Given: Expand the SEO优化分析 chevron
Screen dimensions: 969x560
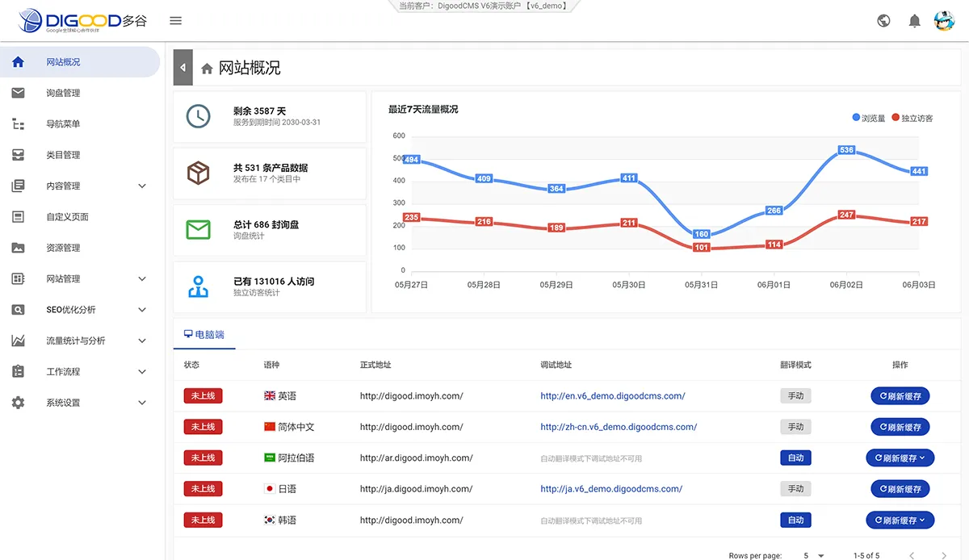Looking at the screenshot, I should 142,310.
